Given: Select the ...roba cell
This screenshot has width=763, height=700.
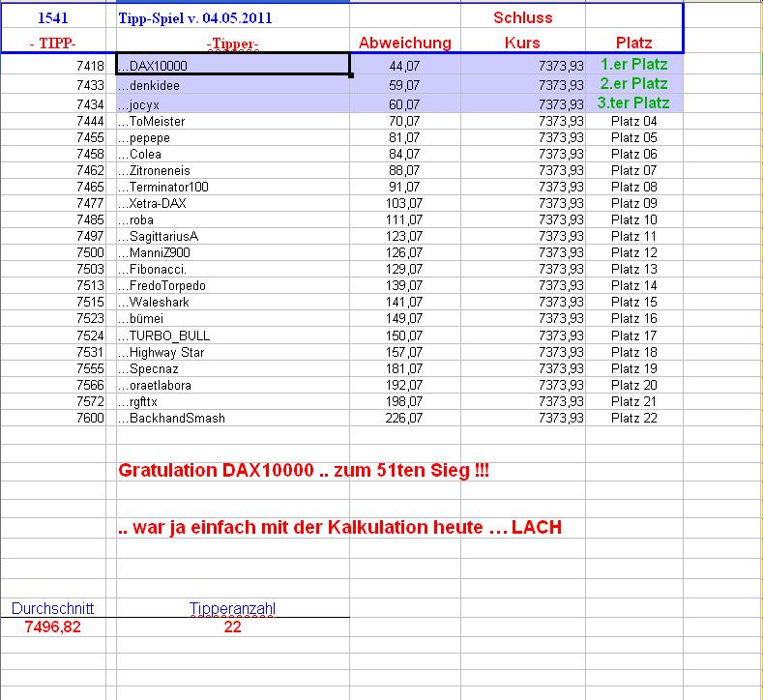Looking at the screenshot, I should [233, 219].
